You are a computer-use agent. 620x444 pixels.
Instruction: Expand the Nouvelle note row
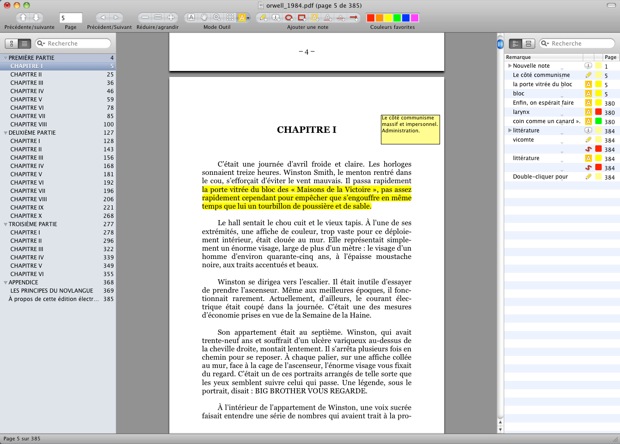pos(510,66)
